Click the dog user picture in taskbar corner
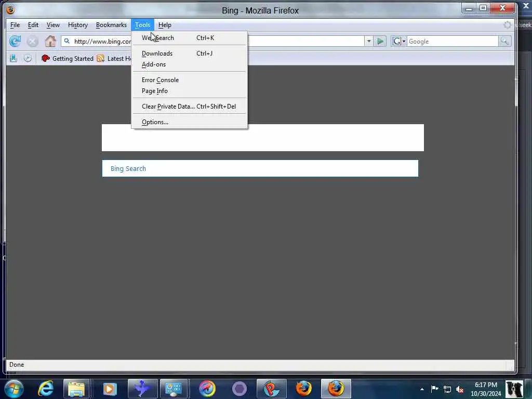Image resolution: width=532 pixels, height=399 pixels. (514, 389)
